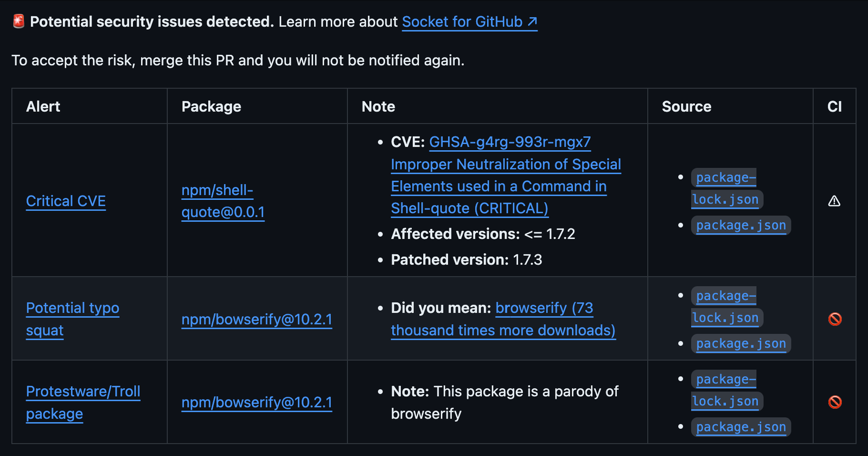Open the Critical CVE alert link
The height and width of the screenshot is (456, 868).
pos(66,201)
